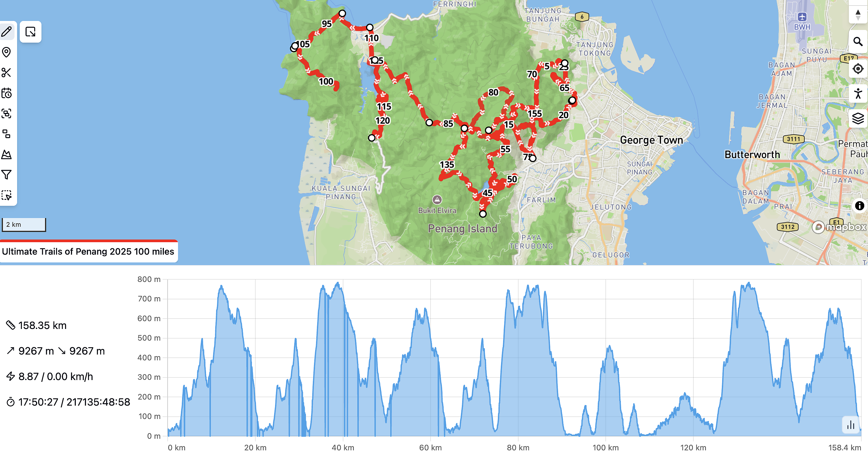
Task: Select the waypoint pin tool
Action: [6, 52]
